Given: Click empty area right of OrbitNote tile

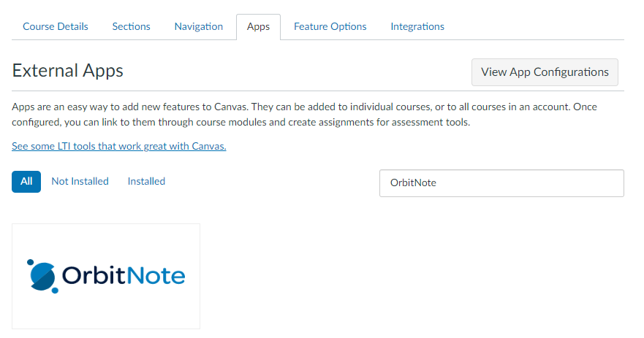Looking at the screenshot, I should tap(409, 276).
